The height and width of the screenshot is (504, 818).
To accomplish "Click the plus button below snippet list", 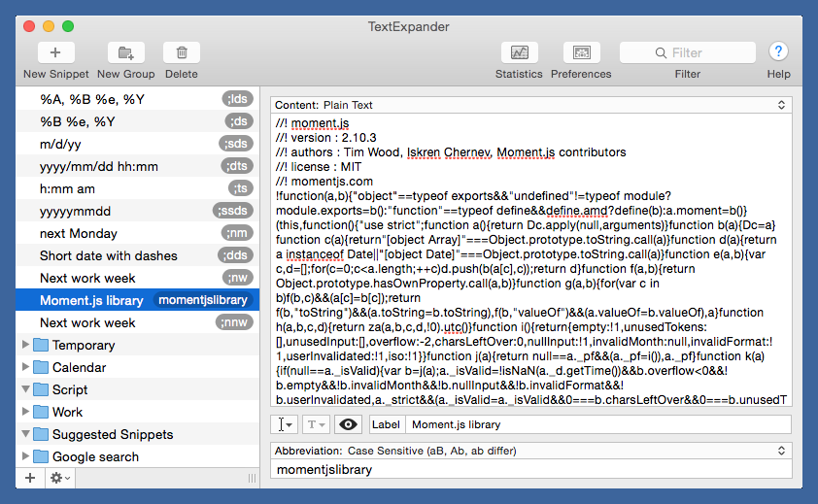I will coord(30,478).
